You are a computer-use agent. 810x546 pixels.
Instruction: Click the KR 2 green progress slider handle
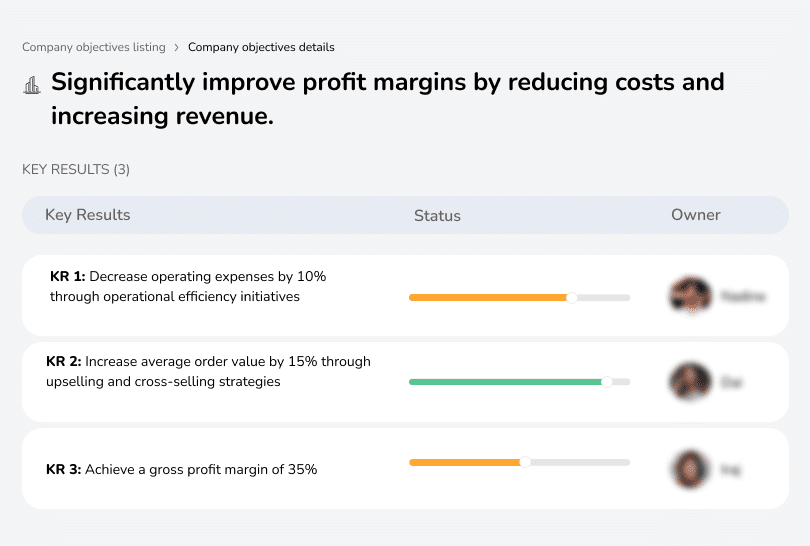click(x=607, y=382)
